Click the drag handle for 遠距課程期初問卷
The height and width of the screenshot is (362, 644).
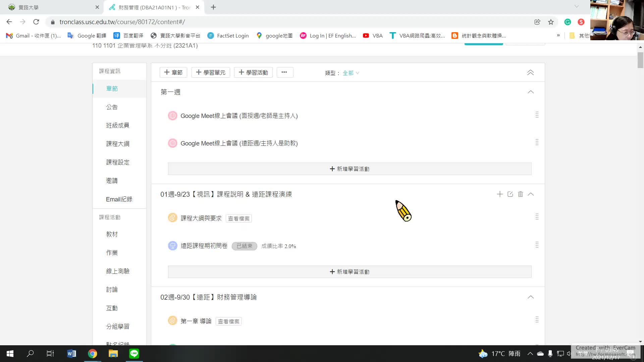pyautogui.click(x=537, y=245)
